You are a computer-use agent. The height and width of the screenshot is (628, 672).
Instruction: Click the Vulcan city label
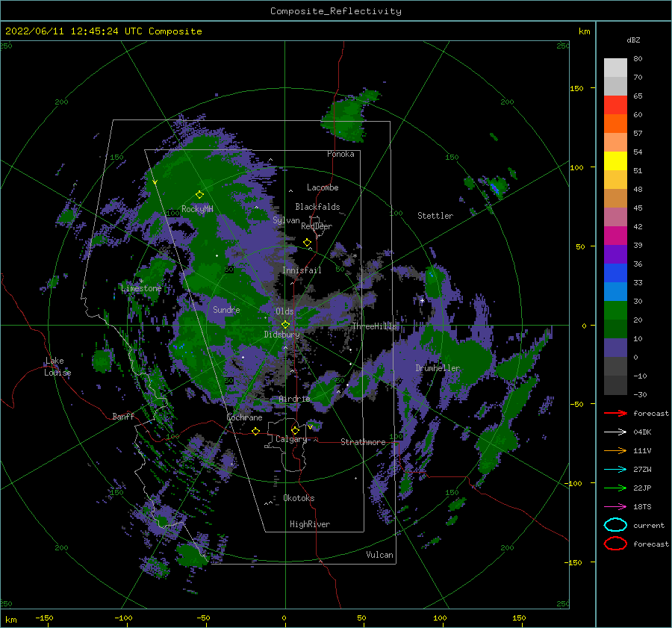pos(380,555)
